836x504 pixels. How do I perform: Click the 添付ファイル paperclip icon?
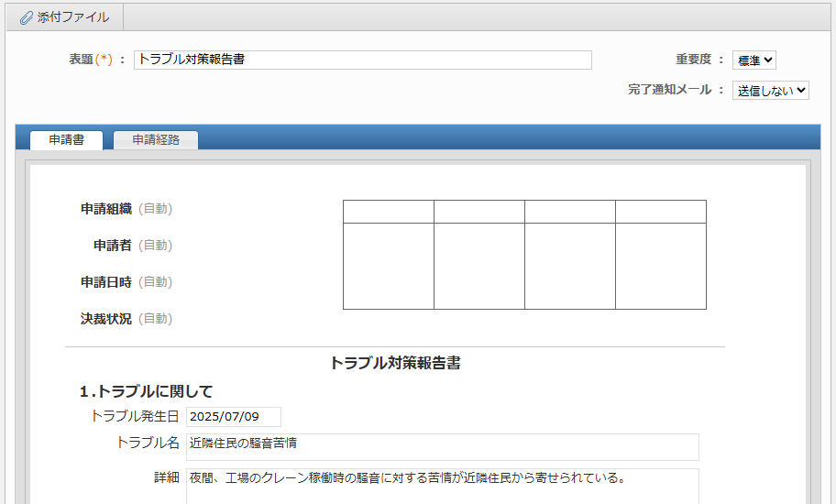click(x=26, y=17)
